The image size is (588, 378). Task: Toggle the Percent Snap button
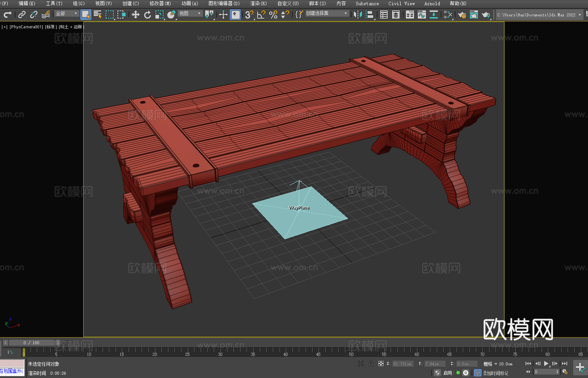coord(273,14)
